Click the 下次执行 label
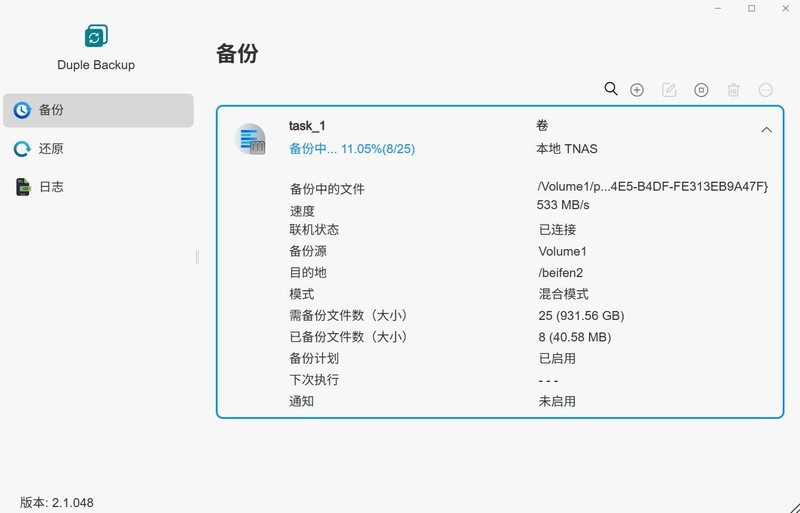This screenshot has height=513, width=800. click(x=314, y=380)
